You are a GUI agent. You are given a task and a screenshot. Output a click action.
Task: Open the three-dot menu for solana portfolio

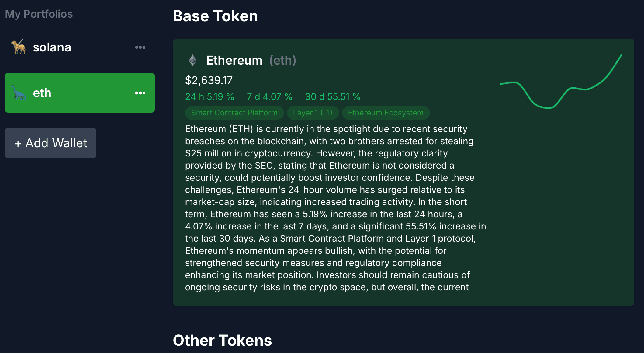pyautogui.click(x=140, y=47)
